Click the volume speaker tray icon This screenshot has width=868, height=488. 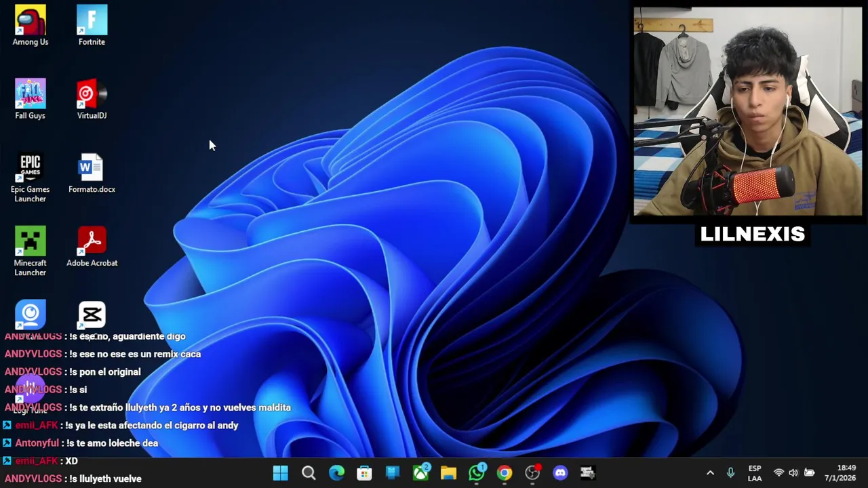793,472
